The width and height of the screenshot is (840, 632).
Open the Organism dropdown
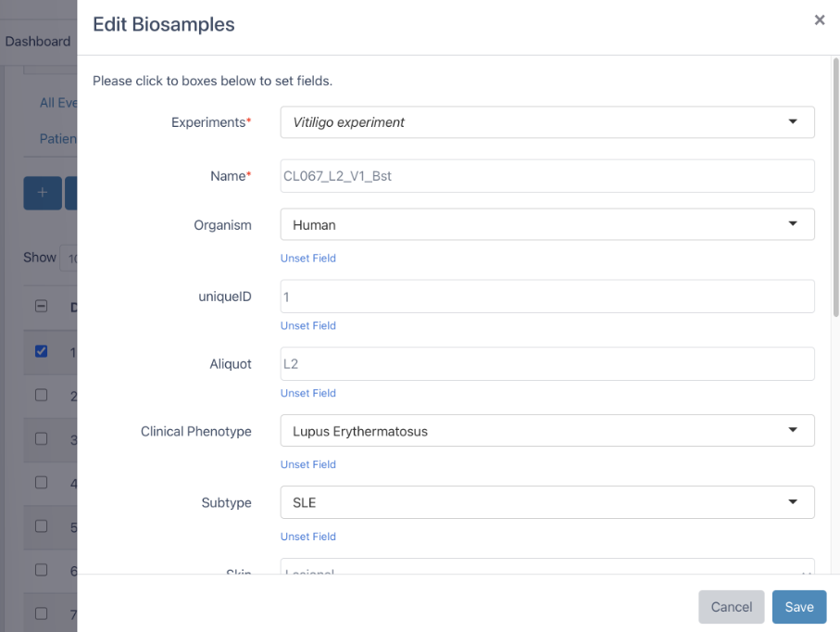point(547,224)
